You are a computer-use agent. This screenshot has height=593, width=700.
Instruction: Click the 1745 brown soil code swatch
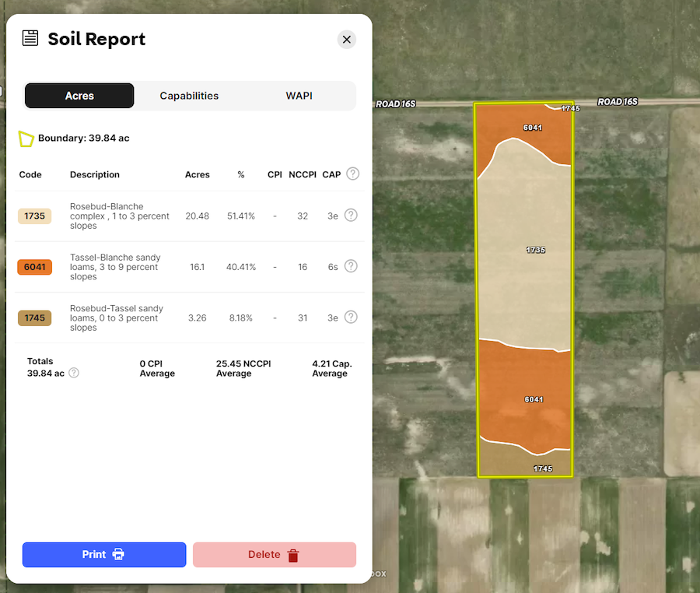(x=34, y=318)
